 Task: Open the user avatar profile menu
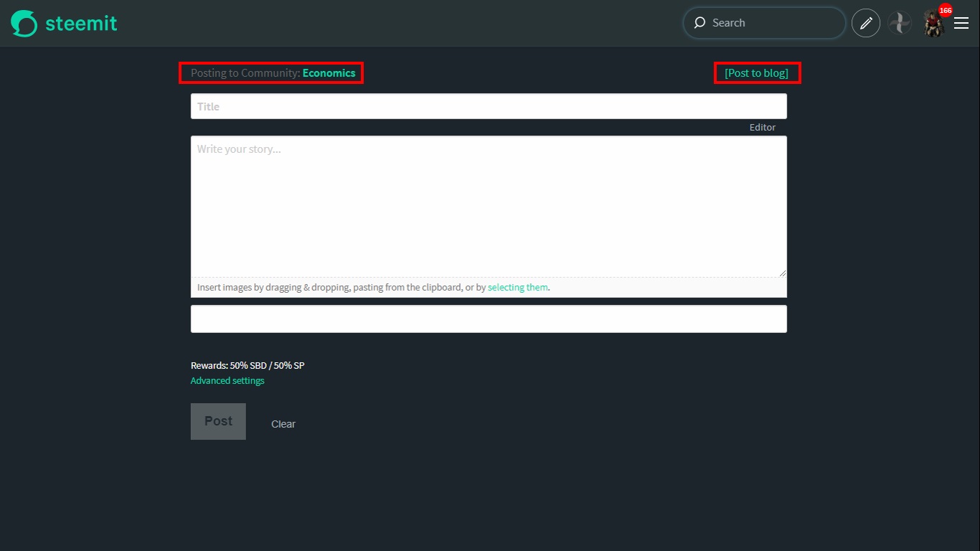coord(933,24)
